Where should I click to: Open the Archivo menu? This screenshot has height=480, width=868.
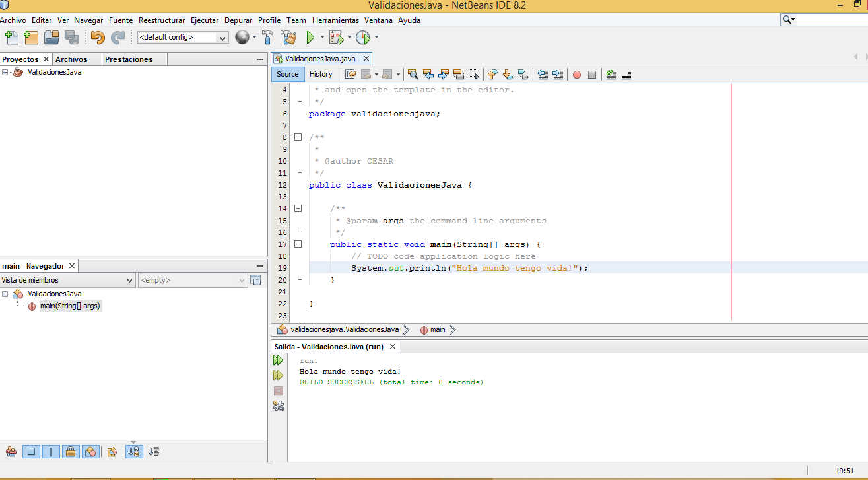(x=13, y=20)
